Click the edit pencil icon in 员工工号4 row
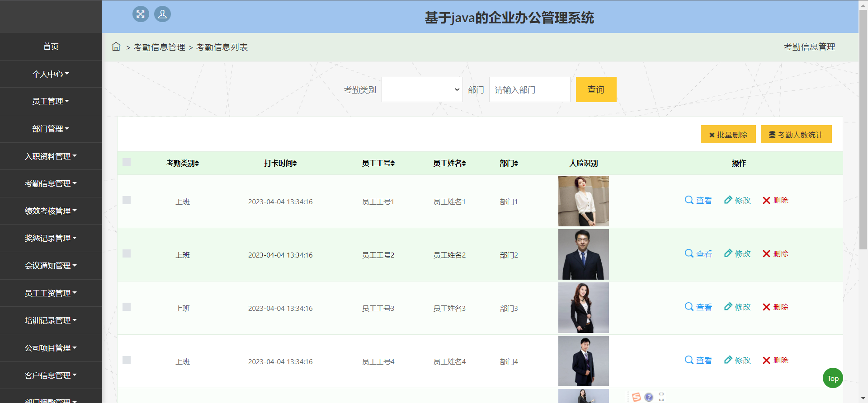This screenshot has width=868, height=403. pyautogui.click(x=728, y=360)
